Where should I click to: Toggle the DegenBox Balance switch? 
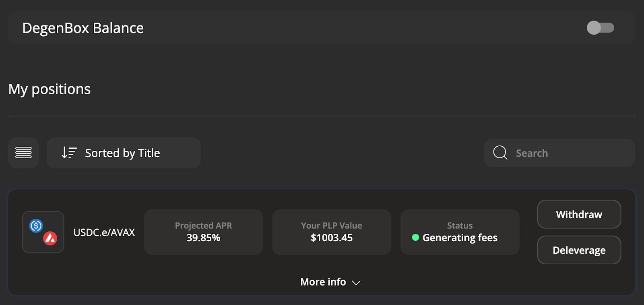[600, 28]
